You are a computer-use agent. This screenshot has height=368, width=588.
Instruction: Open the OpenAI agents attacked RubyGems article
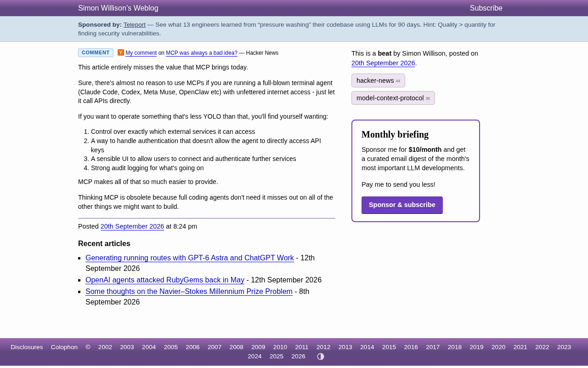165,280
